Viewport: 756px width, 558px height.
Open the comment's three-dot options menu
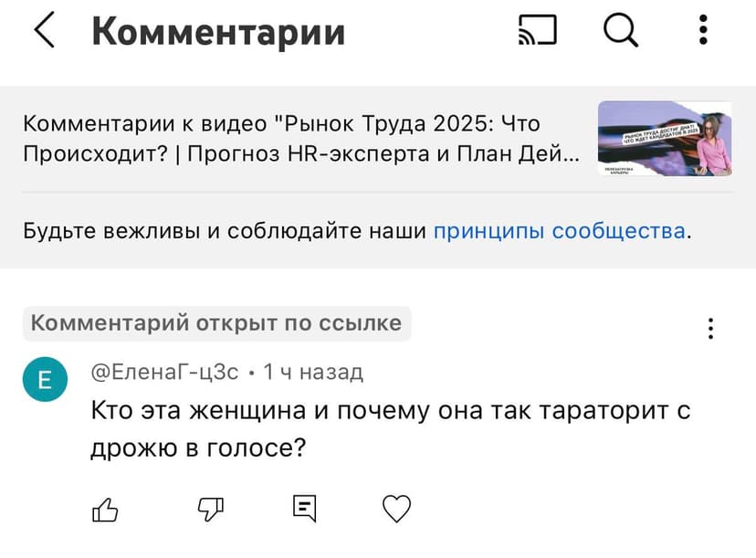coord(710,329)
